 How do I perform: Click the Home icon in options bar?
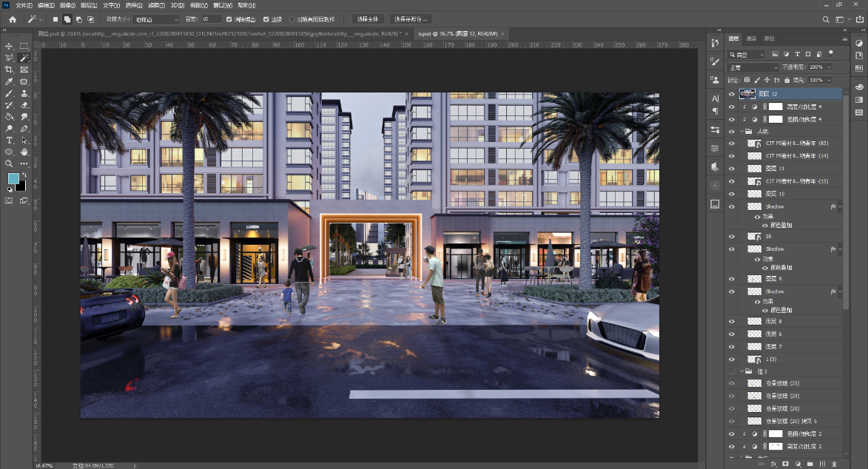click(x=13, y=19)
